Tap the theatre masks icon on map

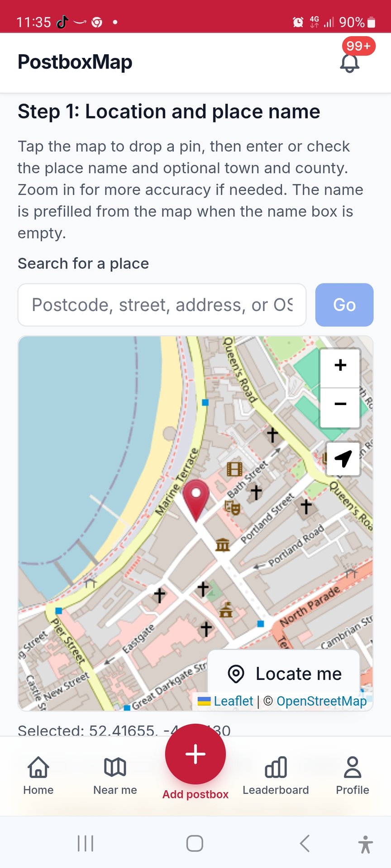tap(233, 507)
